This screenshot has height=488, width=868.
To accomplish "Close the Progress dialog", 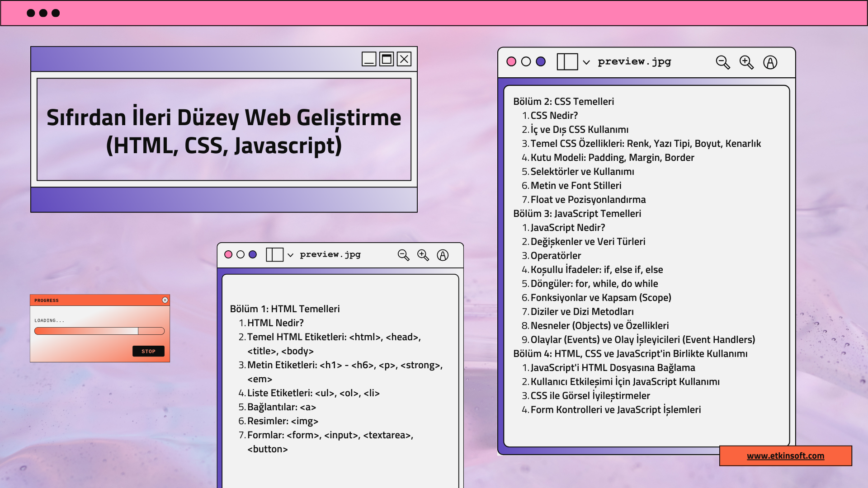I will 165,300.
